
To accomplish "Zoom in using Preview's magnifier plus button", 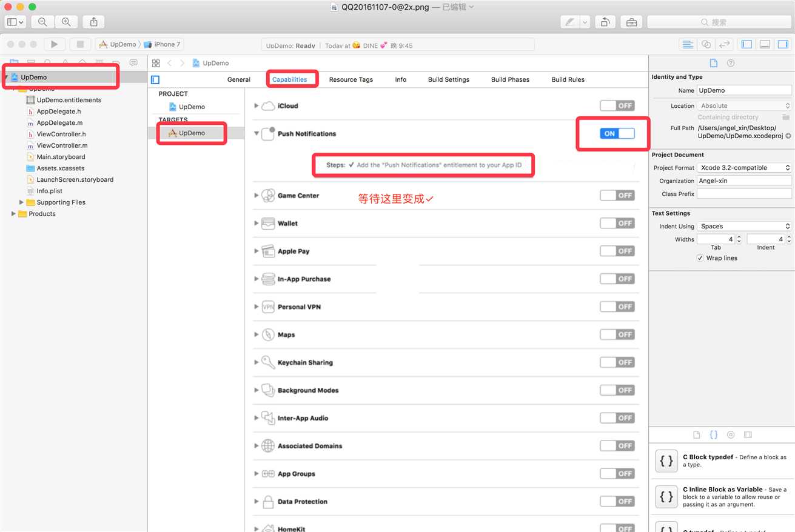I will 65,22.
